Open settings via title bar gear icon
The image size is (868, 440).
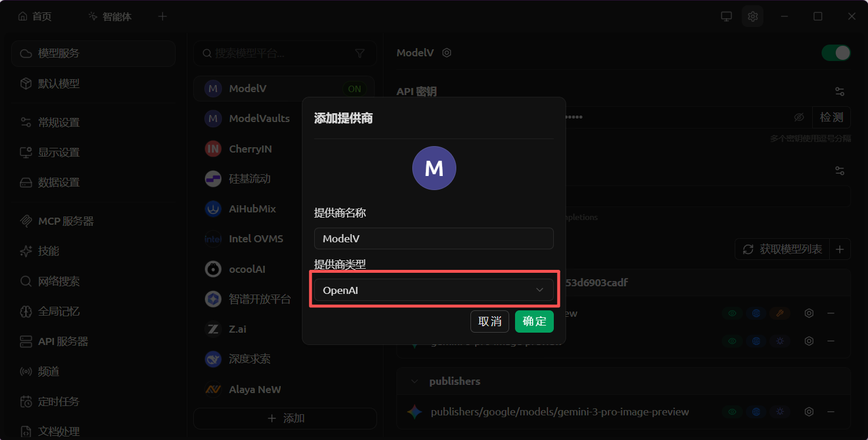point(753,16)
